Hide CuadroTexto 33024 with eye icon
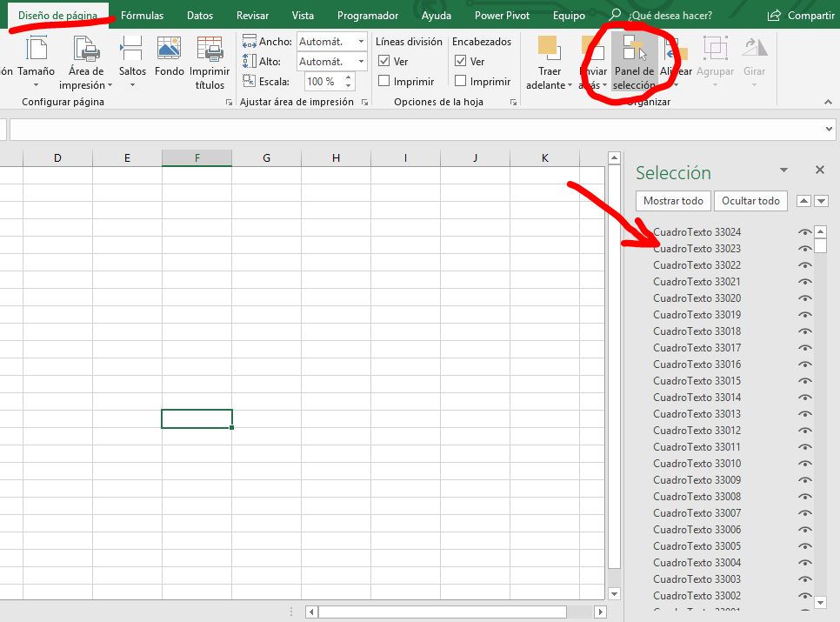Screen dimensions: 840x622 [804, 232]
